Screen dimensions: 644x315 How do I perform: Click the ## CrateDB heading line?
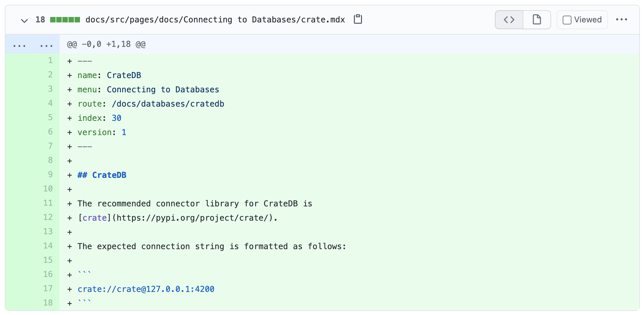[x=102, y=175]
